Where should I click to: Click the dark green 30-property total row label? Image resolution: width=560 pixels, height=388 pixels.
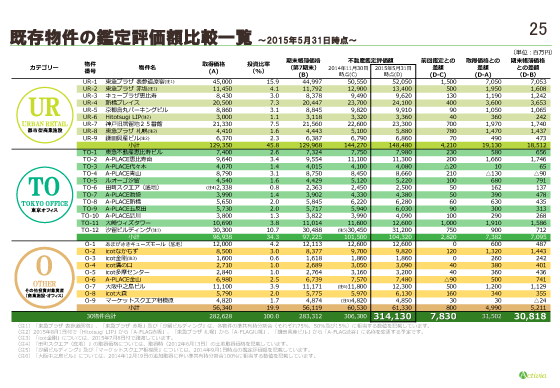coord(101,316)
